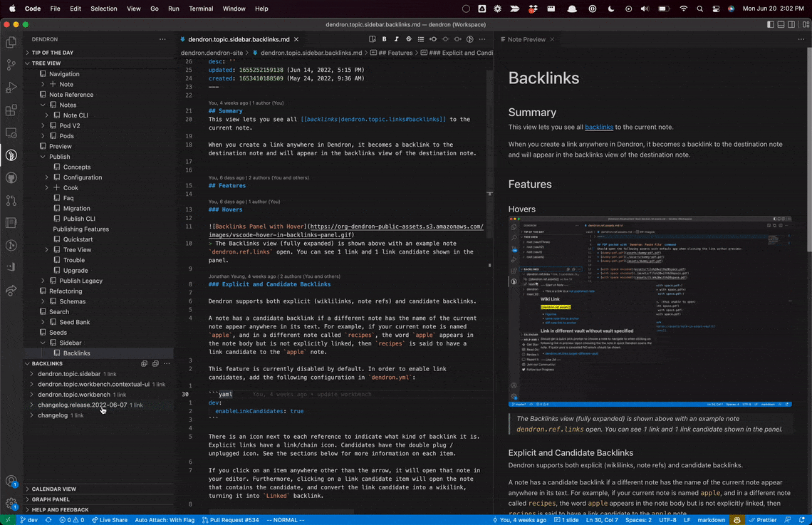This screenshot has height=525, width=812.
Task: Open the Extensions view
Action: click(11, 110)
